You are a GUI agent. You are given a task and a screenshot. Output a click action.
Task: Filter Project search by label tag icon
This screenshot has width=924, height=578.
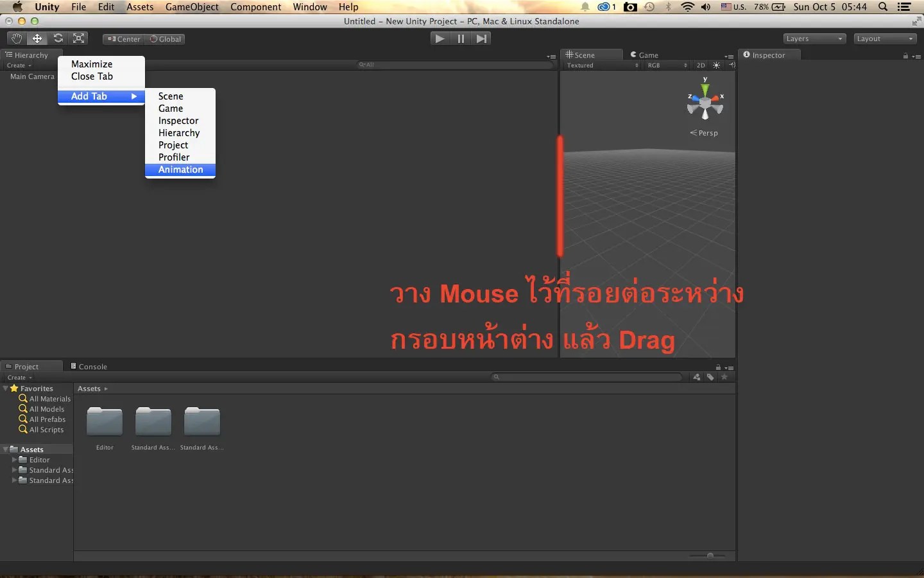click(x=710, y=378)
